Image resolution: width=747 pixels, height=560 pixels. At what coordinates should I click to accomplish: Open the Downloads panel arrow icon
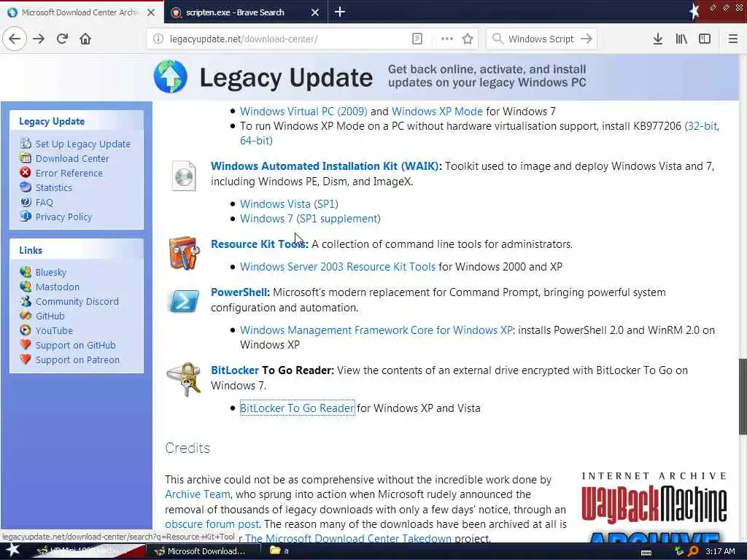click(658, 39)
